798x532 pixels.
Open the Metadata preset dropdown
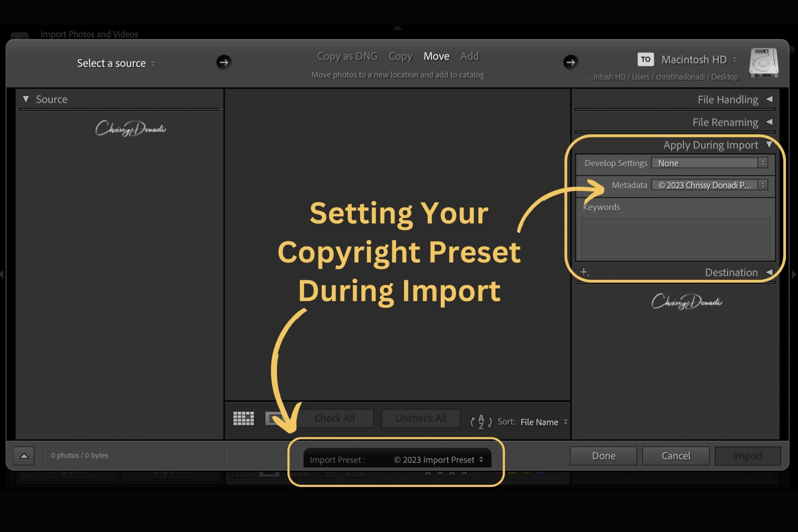pos(709,185)
